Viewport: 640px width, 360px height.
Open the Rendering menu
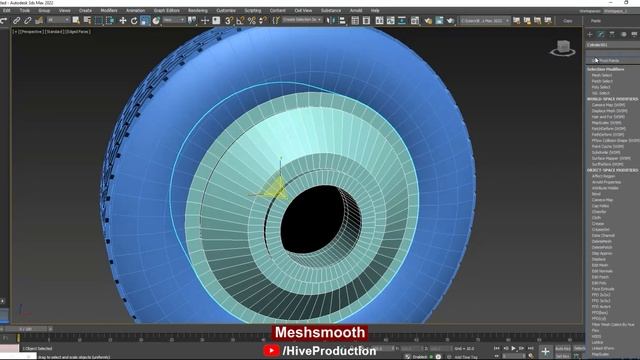(x=198, y=11)
